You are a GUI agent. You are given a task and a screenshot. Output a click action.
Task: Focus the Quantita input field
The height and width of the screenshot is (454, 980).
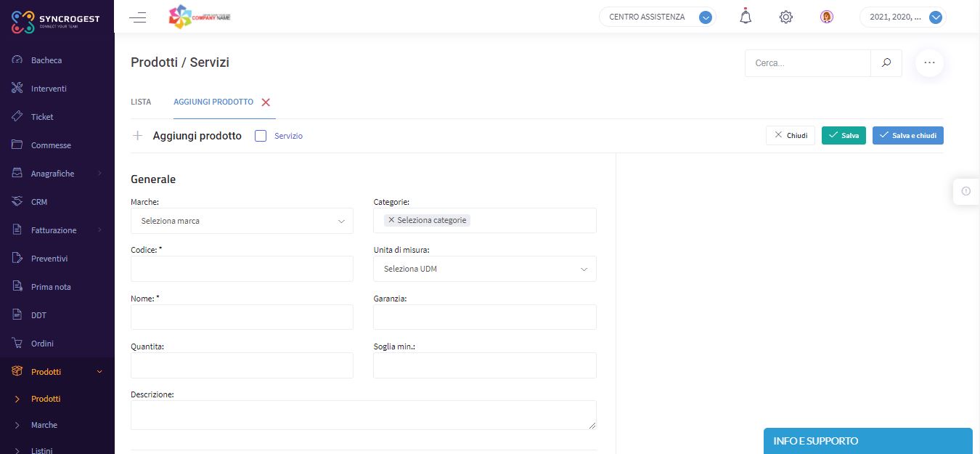pos(242,365)
